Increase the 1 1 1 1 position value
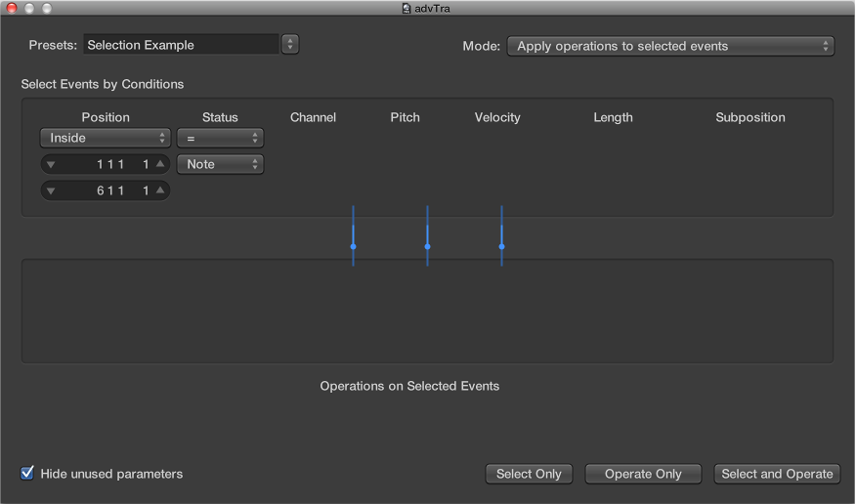This screenshot has height=504, width=856. 160,164
